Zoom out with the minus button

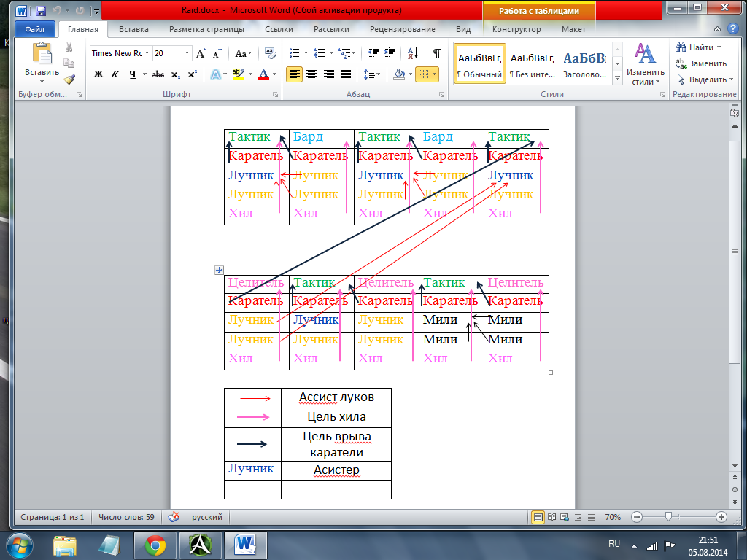636,517
